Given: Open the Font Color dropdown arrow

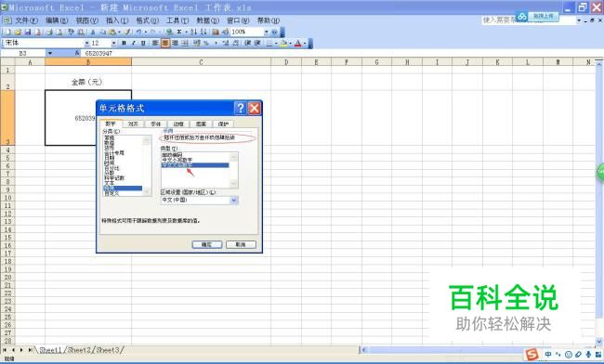Looking at the screenshot, I should pos(304,43).
